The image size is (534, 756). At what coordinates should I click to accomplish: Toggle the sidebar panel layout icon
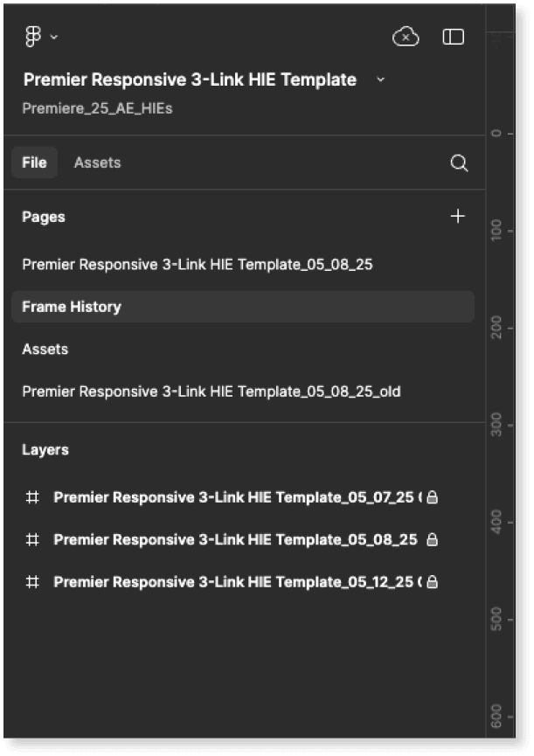453,37
